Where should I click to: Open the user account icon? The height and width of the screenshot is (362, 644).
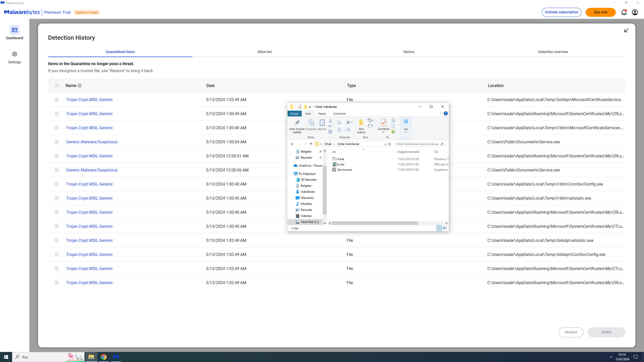point(635,12)
